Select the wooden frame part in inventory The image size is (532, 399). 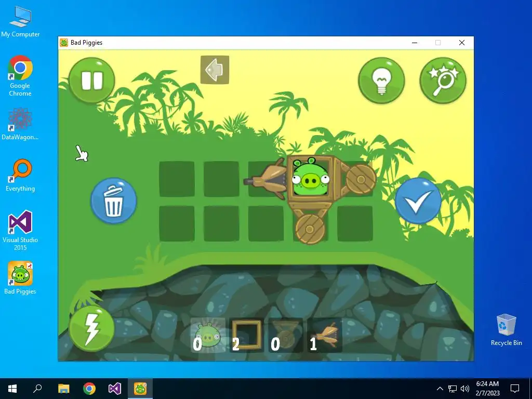[x=247, y=335]
